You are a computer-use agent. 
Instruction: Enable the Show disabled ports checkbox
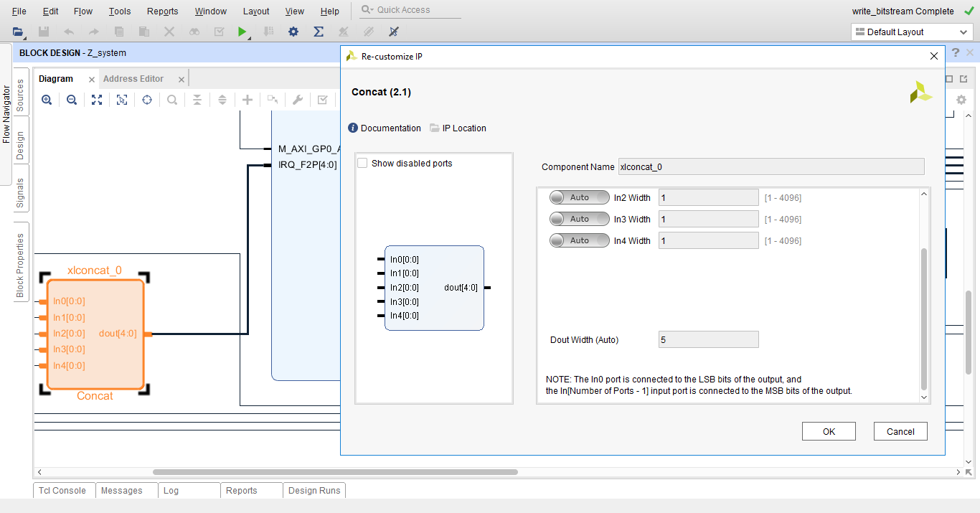point(362,163)
